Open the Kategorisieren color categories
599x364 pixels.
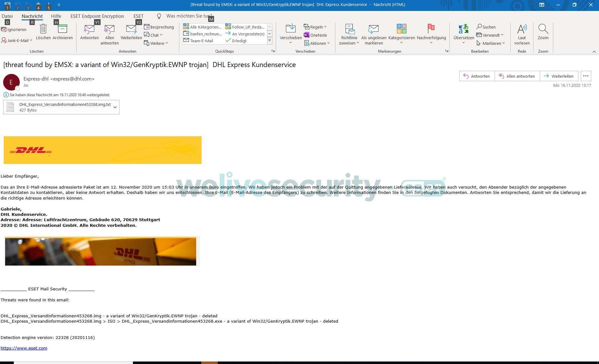pos(401,29)
